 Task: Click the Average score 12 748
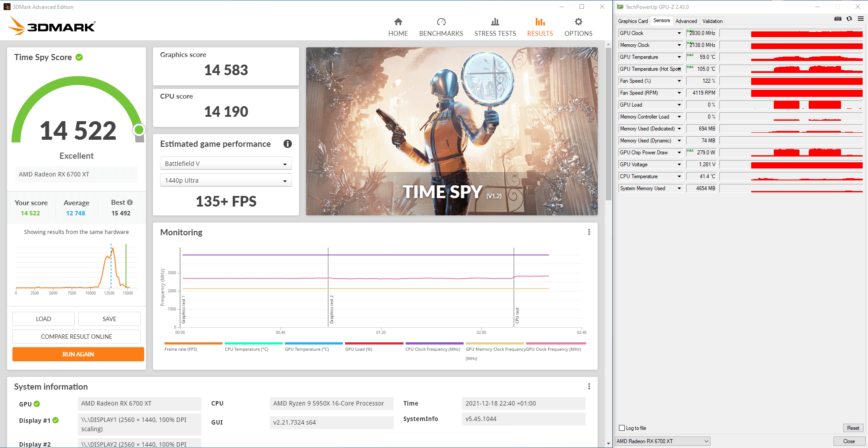[76, 213]
